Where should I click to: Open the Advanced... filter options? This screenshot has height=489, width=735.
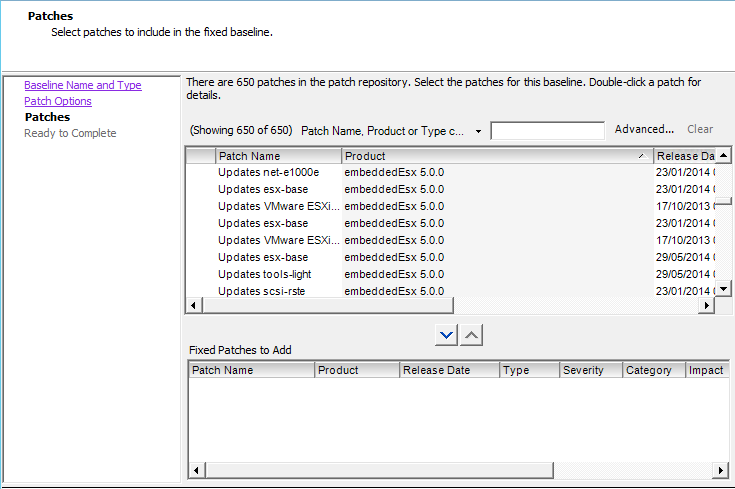click(x=644, y=130)
